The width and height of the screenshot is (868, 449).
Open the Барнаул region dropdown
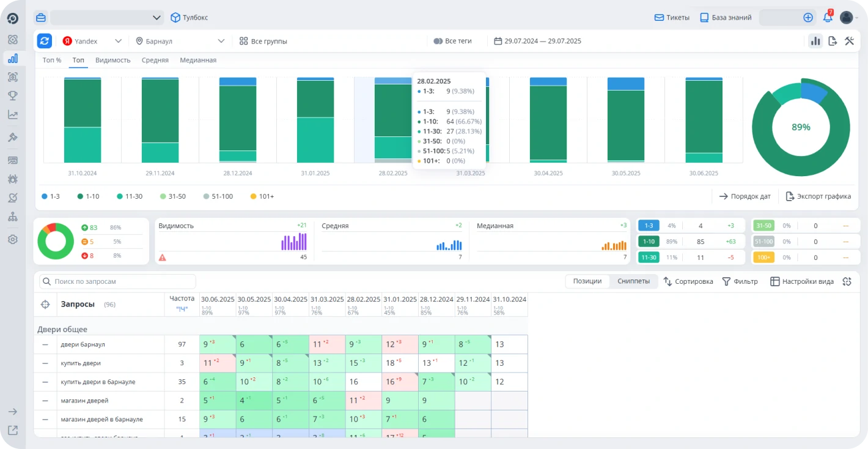(180, 42)
